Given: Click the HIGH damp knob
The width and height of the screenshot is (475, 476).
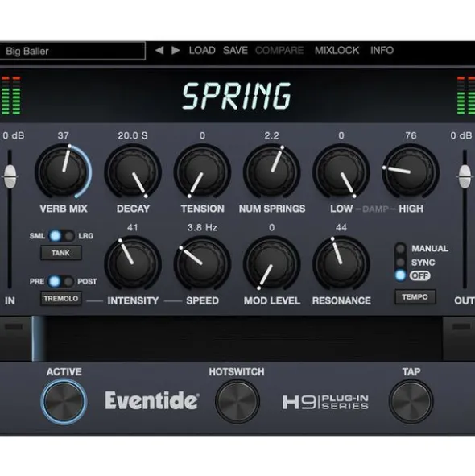Looking at the screenshot, I should [411, 172].
